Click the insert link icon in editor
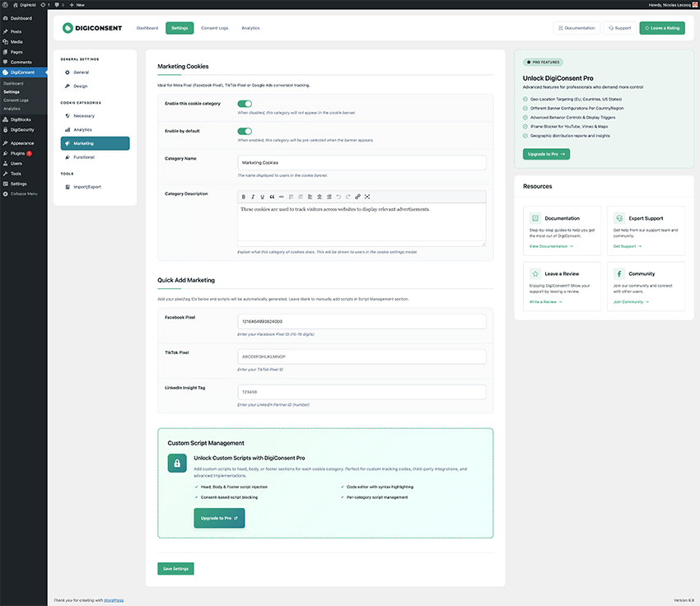 (357, 197)
